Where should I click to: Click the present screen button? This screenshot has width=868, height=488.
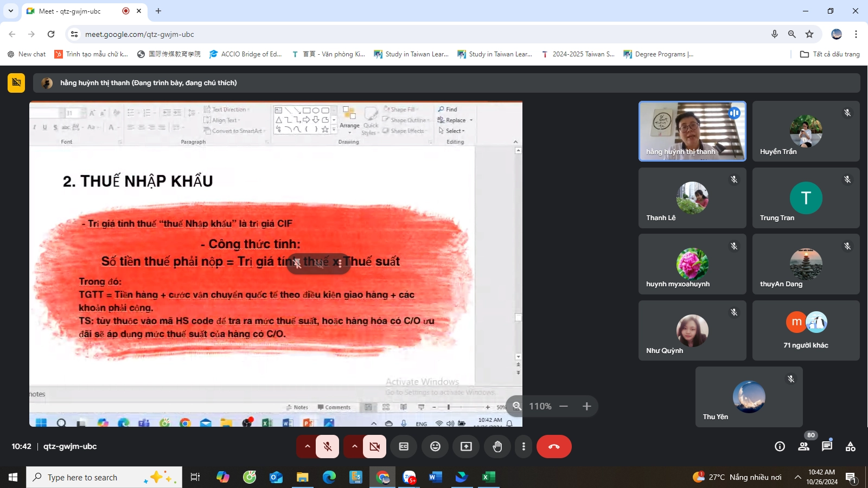pyautogui.click(x=466, y=446)
